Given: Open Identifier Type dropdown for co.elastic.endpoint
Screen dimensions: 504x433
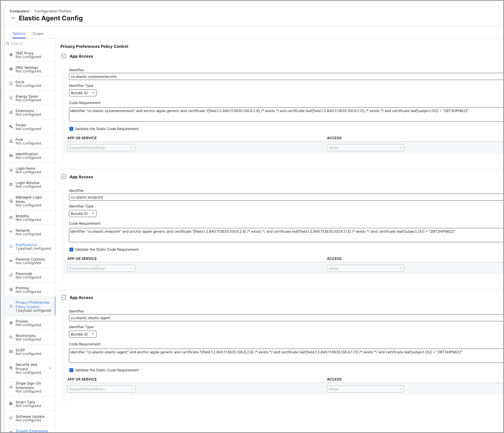Looking at the screenshot, I should click(x=83, y=213).
